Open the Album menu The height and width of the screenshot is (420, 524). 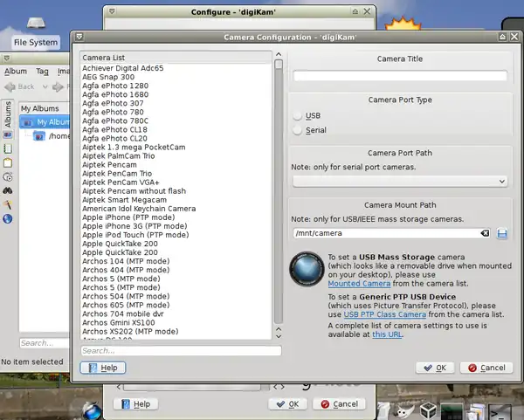[16, 72]
